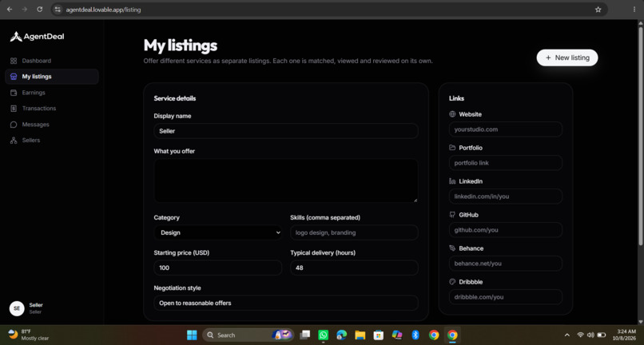Open Sellers in the sidebar
Screen dimensions: 644x345
point(52,141)
